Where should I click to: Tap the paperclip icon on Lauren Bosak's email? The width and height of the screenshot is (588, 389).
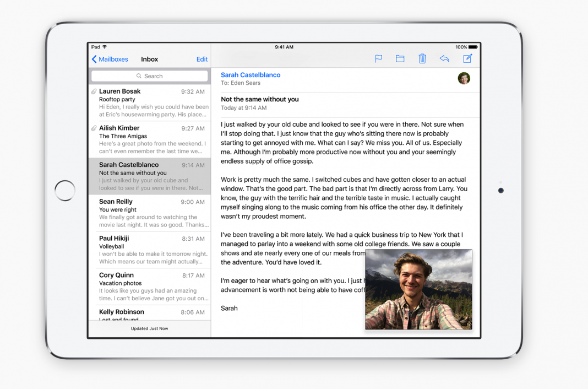click(x=94, y=91)
